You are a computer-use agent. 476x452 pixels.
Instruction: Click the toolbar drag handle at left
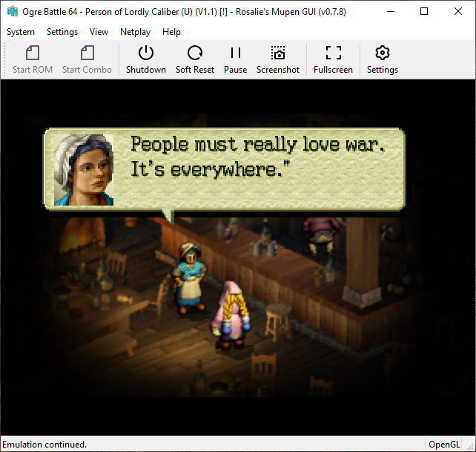point(4,59)
